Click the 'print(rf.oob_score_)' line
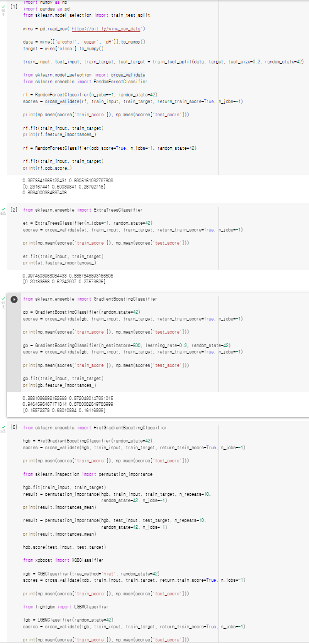 48,169
